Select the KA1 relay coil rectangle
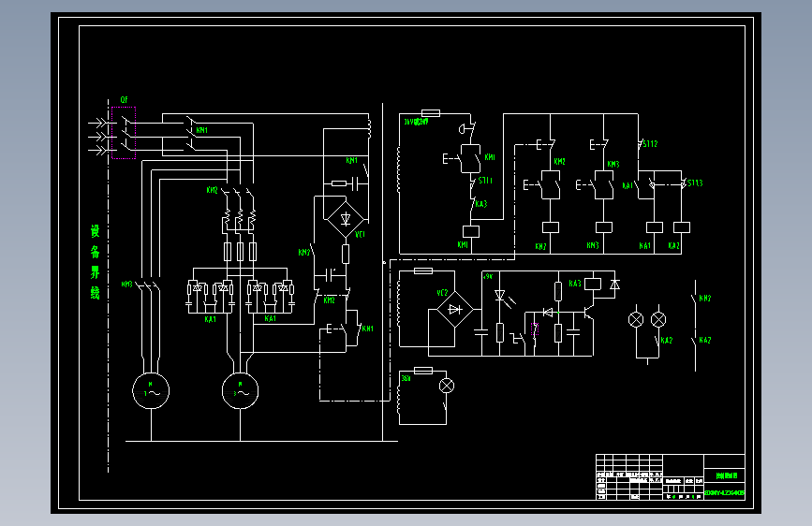The width and height of the screenshot is (812, 526). pos(655,227)
